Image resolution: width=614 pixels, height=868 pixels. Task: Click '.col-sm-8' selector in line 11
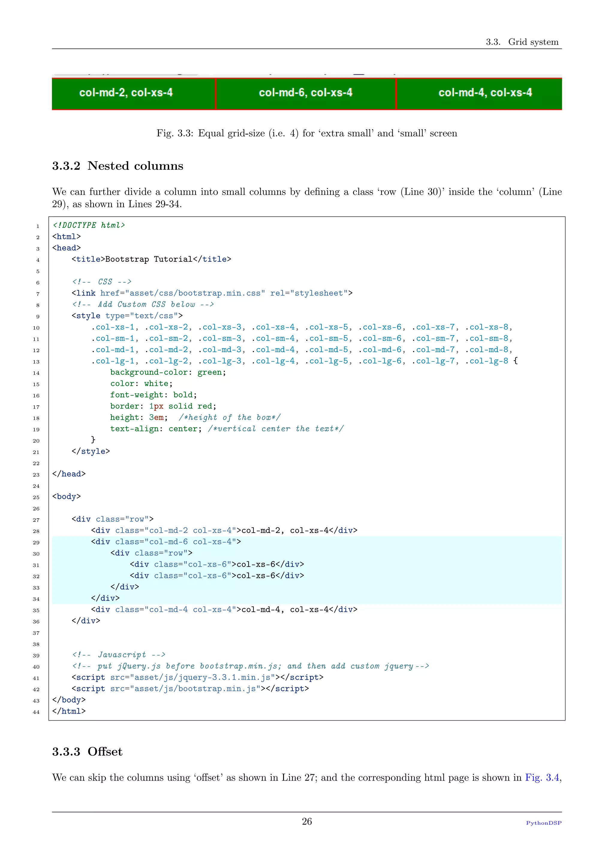487,339
